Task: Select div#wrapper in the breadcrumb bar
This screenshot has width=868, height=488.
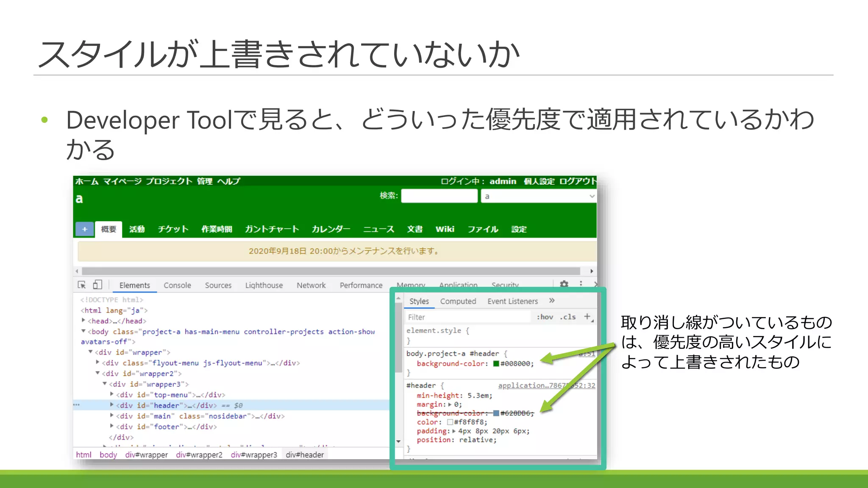Action: click(146, 455)
